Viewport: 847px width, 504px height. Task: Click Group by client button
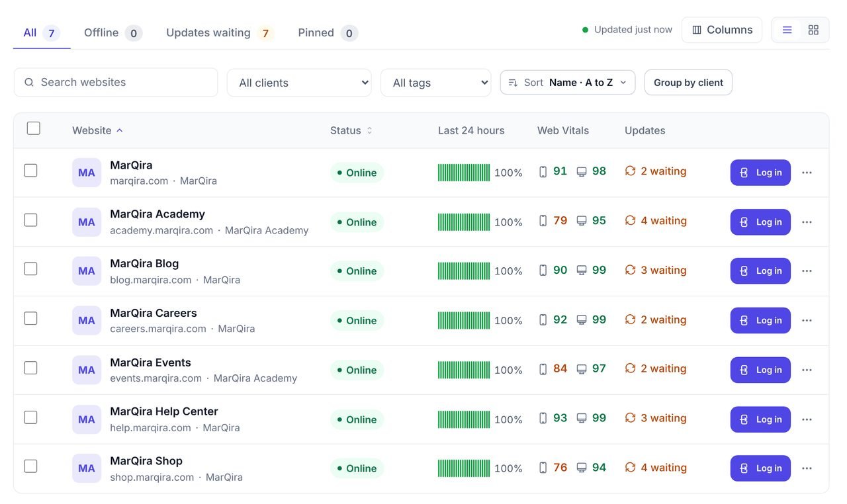(688, 83)
